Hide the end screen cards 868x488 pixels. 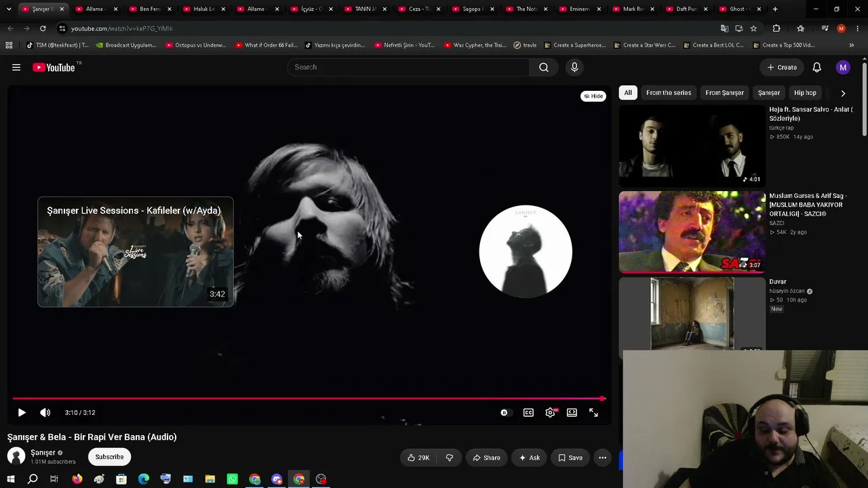pyautogui.click(x=593, y=96)
